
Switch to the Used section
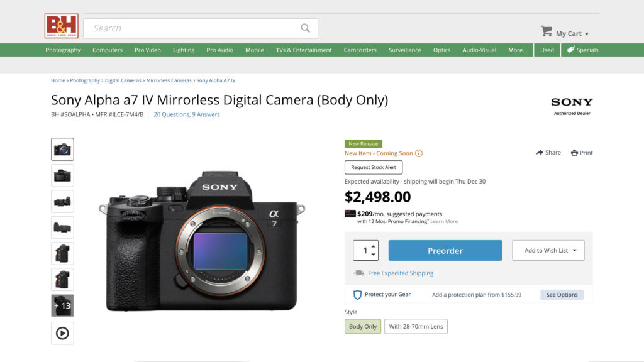point(547,50)
